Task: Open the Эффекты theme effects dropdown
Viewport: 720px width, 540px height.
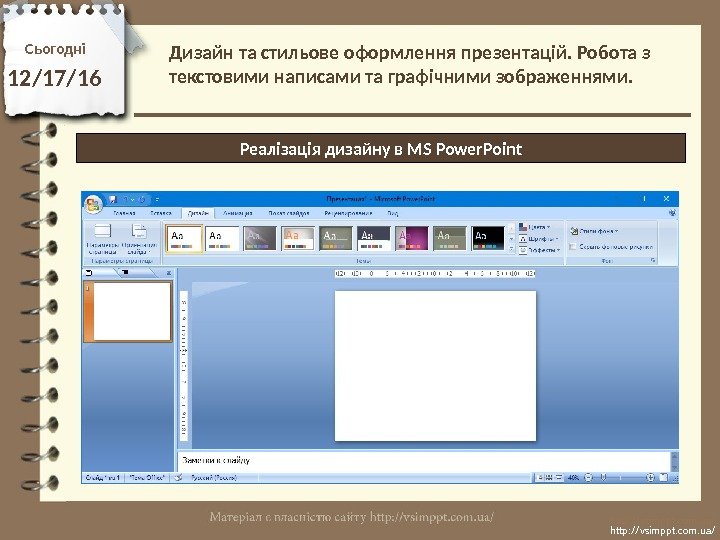Action: (540, 250)
